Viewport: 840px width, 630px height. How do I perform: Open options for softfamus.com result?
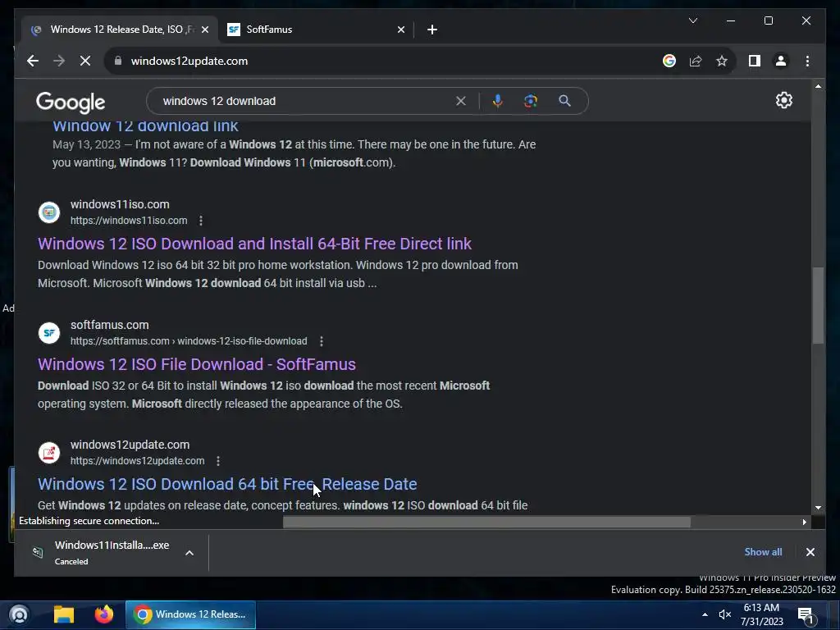321,341
